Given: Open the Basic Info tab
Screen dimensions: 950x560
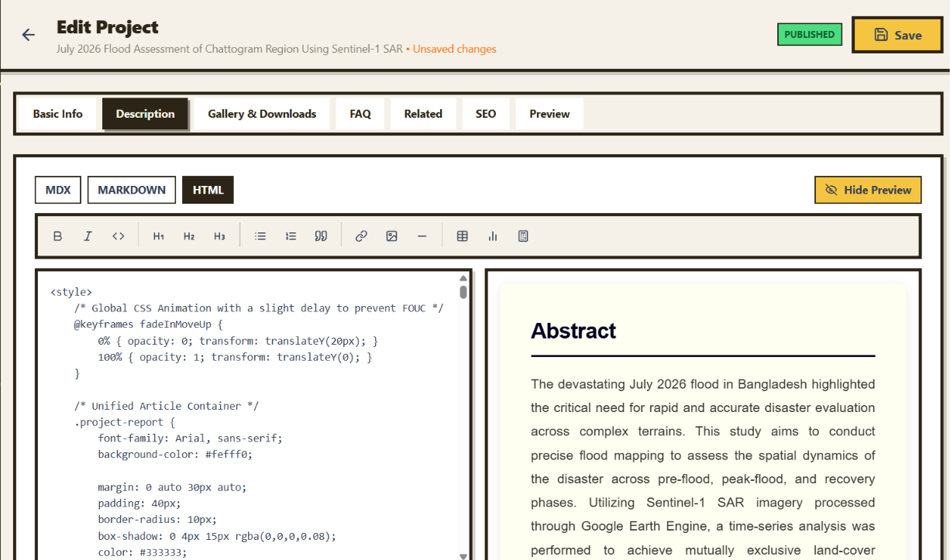Looking at the screenshot, I should pyautogui.click(x=57, y=114).
